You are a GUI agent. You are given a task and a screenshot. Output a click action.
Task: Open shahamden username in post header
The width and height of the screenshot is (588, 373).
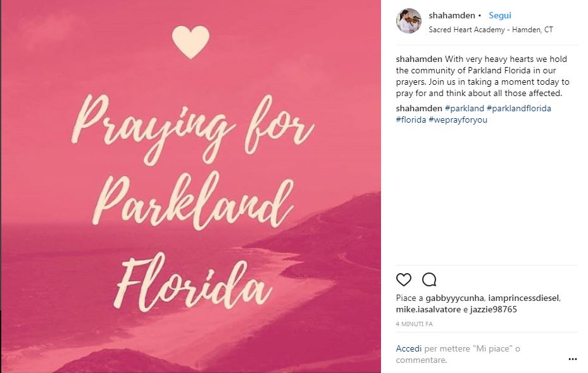pos(451,15)
